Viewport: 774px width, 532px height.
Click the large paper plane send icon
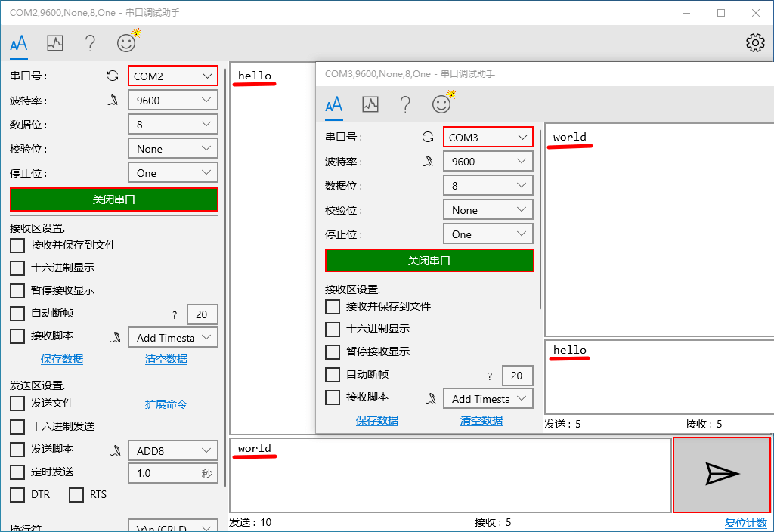[x=721, y=475]
